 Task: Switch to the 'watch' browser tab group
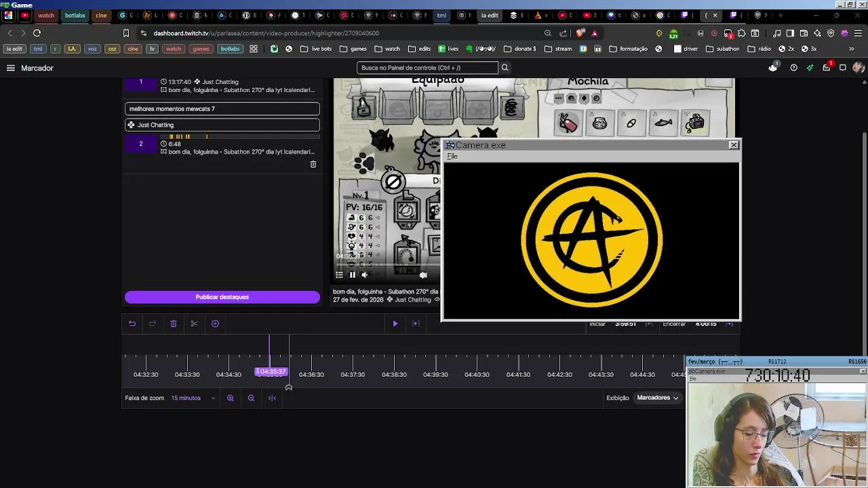[46, 15]
